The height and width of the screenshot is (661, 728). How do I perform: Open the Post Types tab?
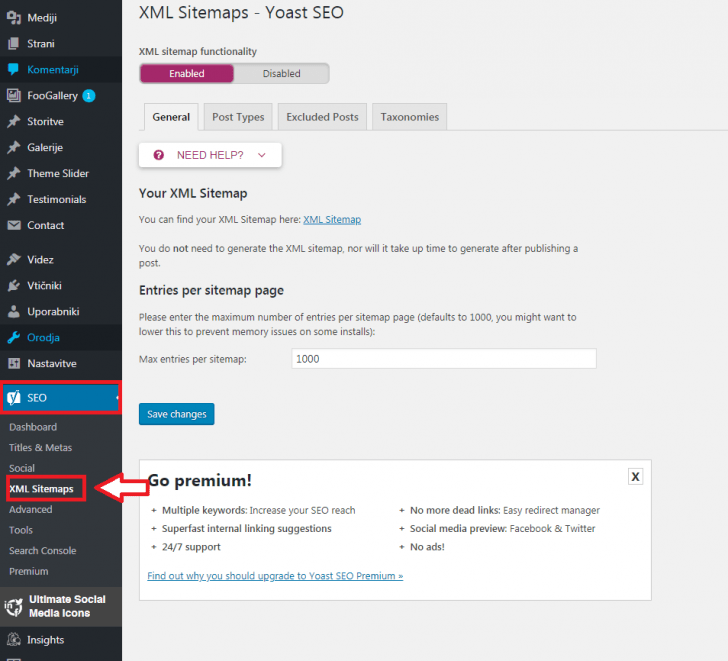tap(238, 117)
